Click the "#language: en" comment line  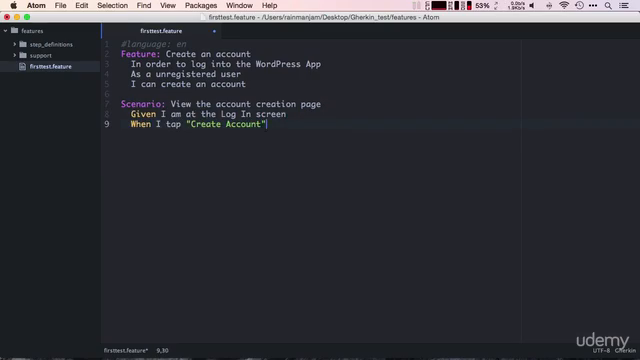(x=153, y=44)
